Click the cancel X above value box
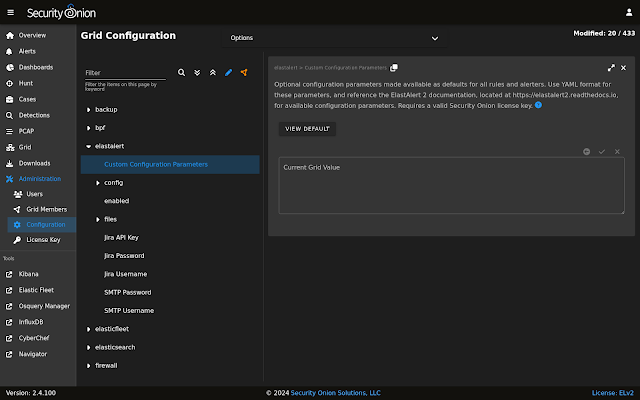Image resolution: width=640 pixels, height=400 pixels. click(617, 152)
